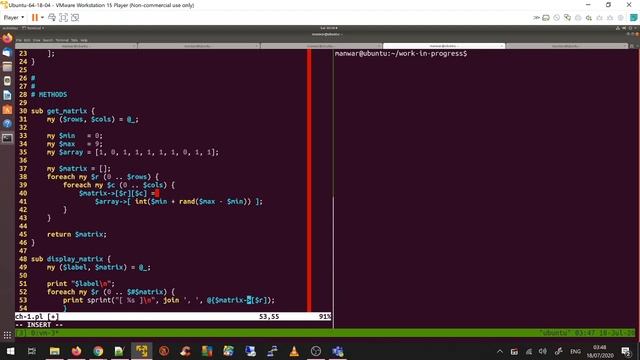The height and width of the screenshot is (360, 640).
Task: Switch to the third terminal tab
Action: click(321, 46)
